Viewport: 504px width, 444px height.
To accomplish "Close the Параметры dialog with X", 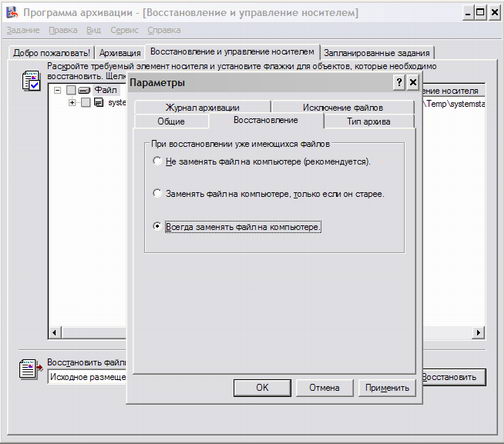I will [413, 82].
